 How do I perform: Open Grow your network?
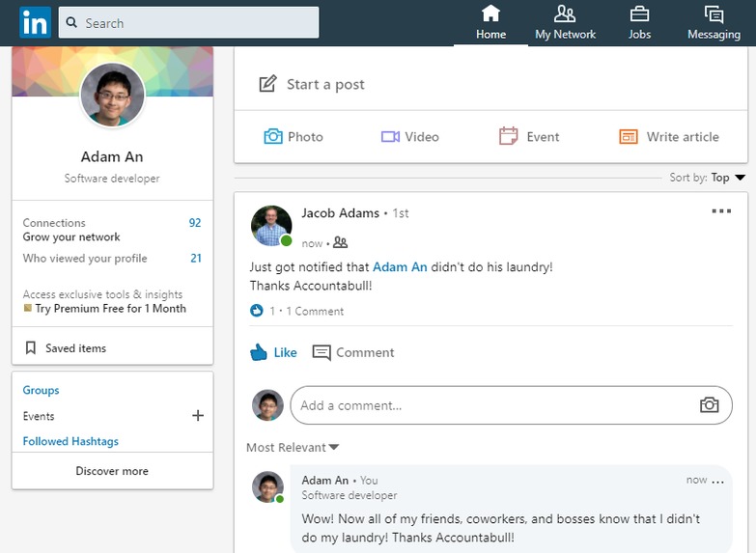coord(71,236)
